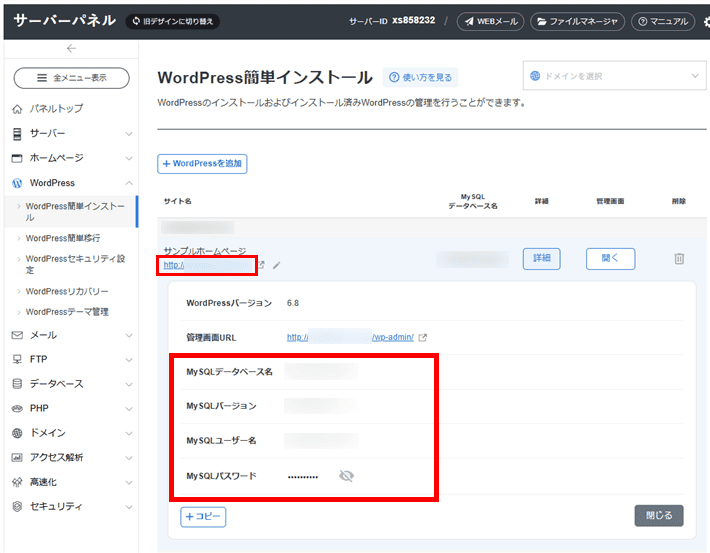Expand the ドメイン menu chevron

129,433
